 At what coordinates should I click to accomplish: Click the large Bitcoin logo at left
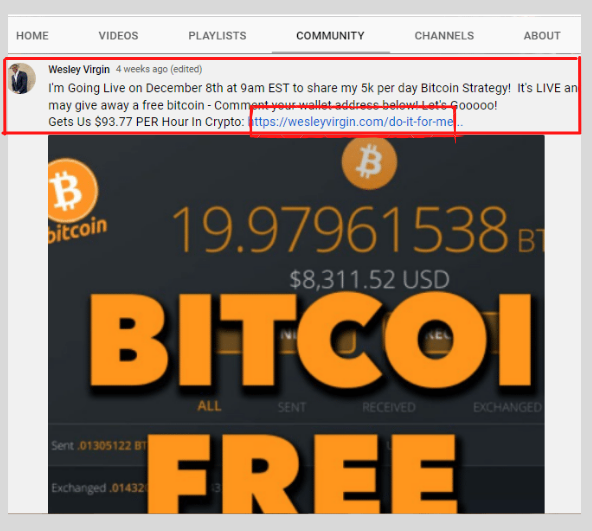click(74, 190)
